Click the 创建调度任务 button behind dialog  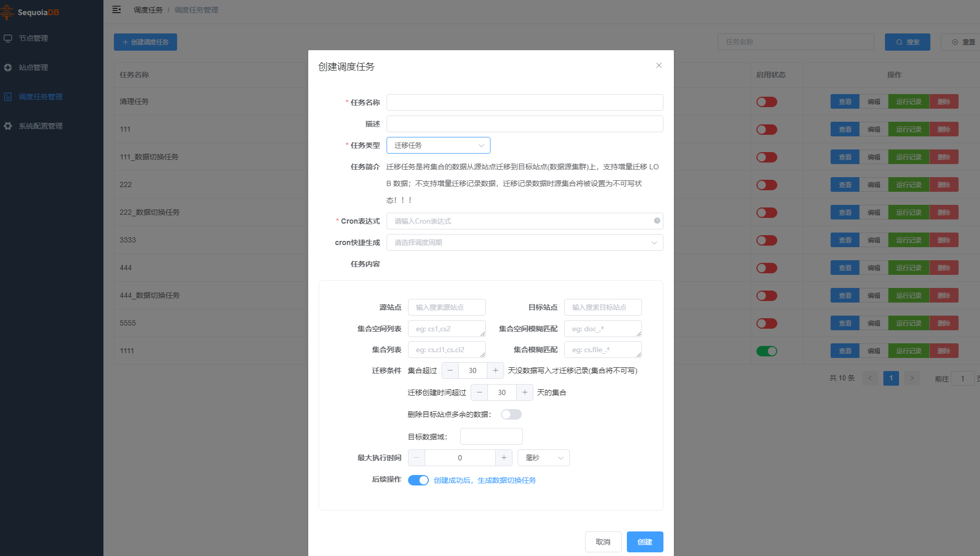(x=145, y=42)
